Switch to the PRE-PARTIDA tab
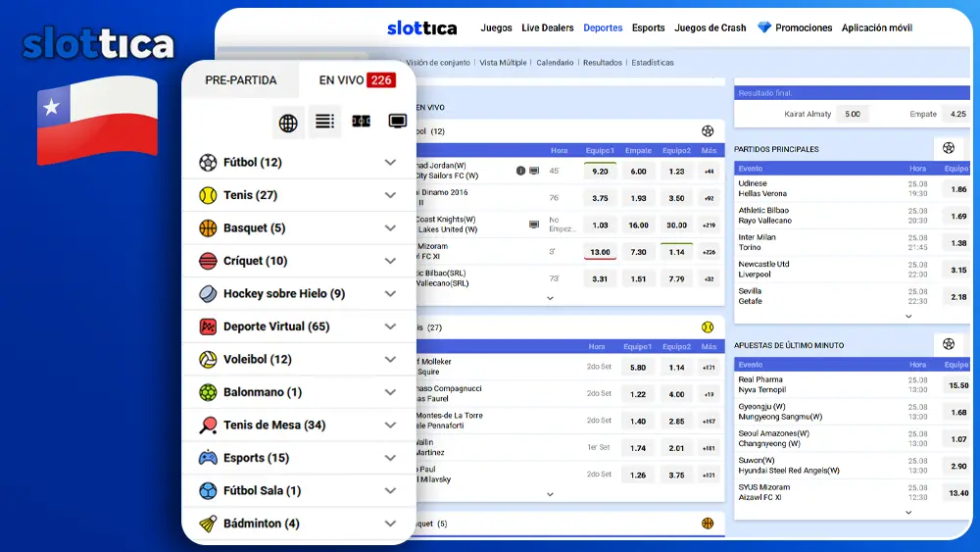The image size is (980, 552). (x=240, y=80)
